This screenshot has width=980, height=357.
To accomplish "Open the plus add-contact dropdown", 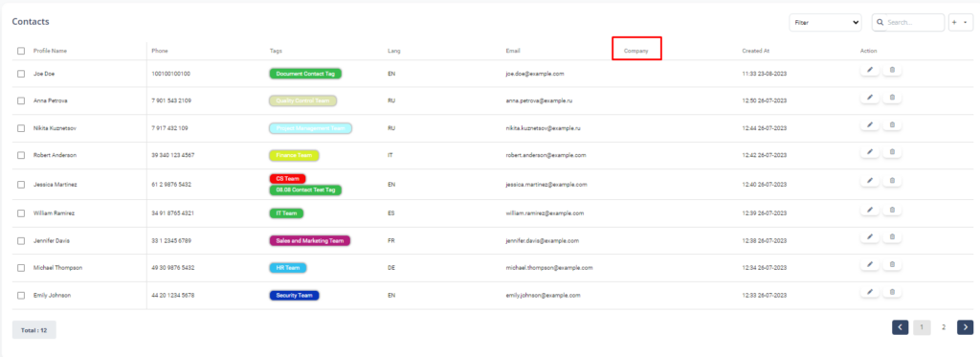I will [x=961, y=23].
